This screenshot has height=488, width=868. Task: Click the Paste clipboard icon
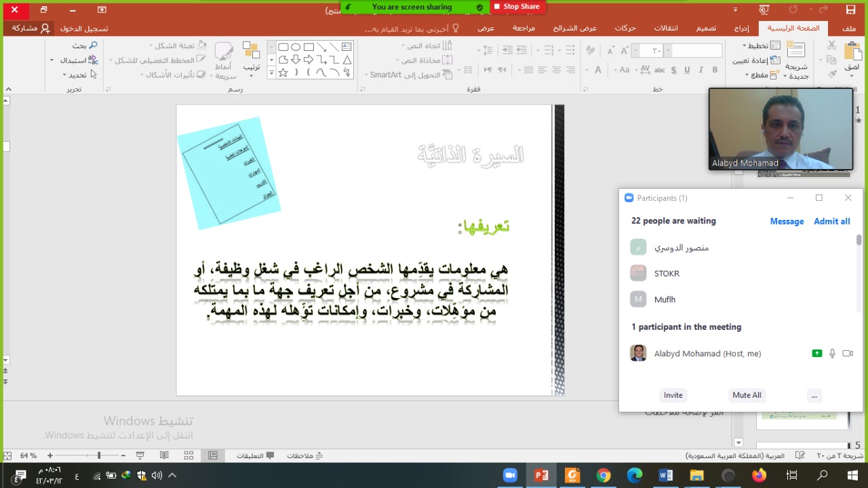[x=852, y=52]
